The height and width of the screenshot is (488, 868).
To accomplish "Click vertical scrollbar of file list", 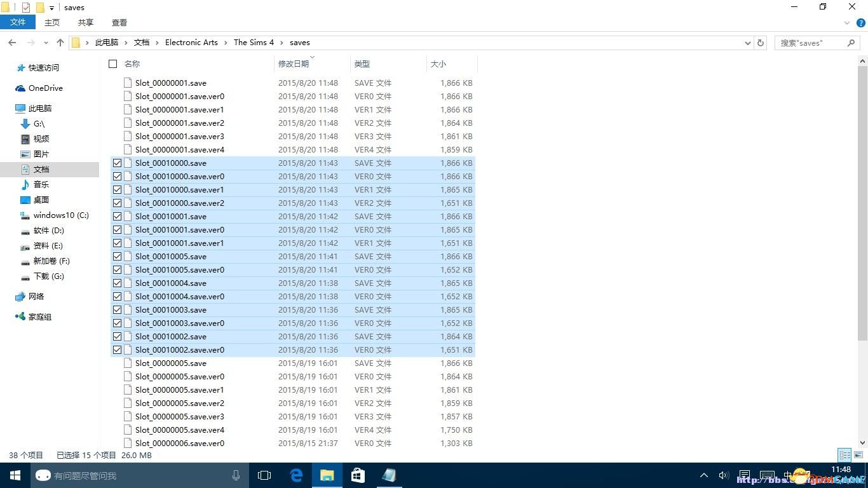I will tap(862, 203).
